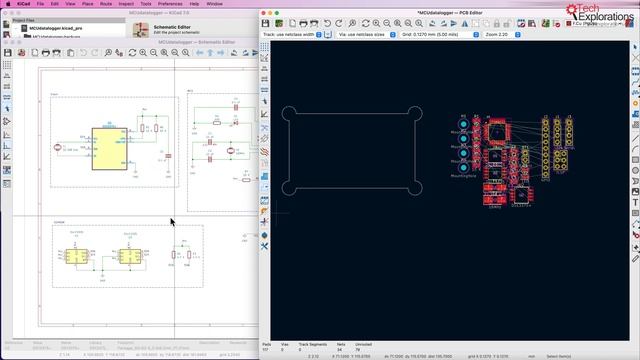Launch Schematic Editor from KiCad project window
Screen dimensions: 640x360
point(141,29)
